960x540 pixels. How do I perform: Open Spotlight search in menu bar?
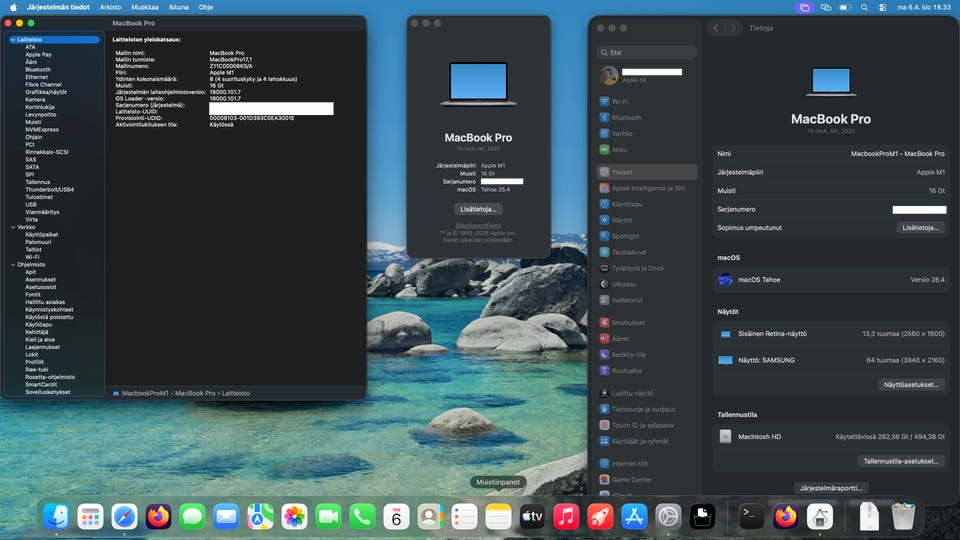(864, 7)
